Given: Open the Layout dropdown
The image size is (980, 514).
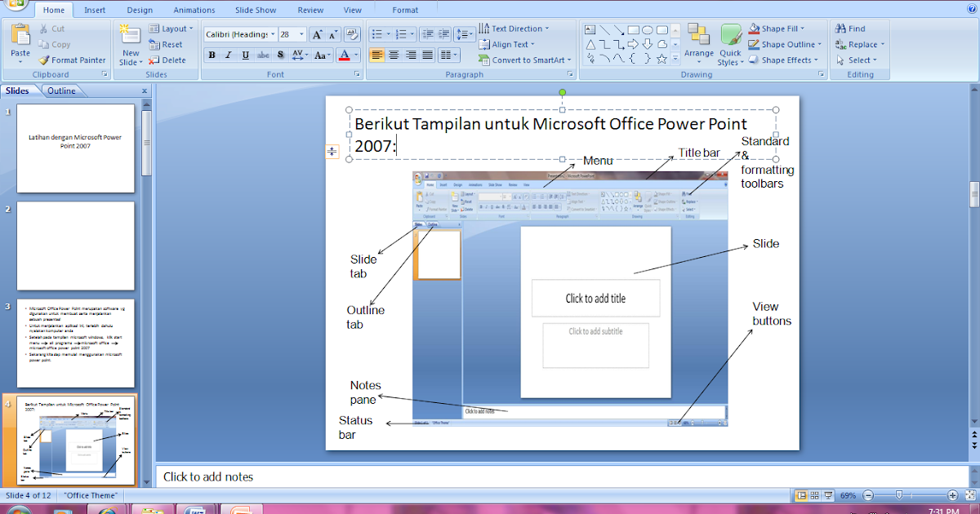Looking at the screenshot, I should (171, 29).
